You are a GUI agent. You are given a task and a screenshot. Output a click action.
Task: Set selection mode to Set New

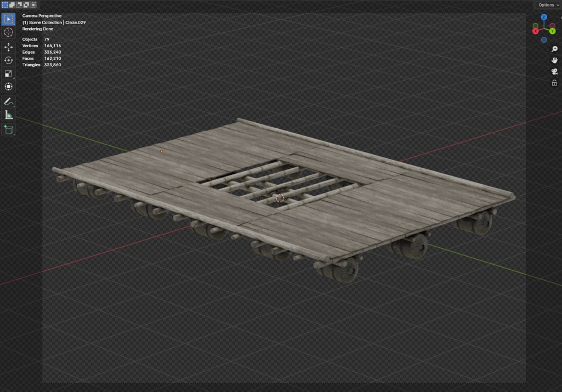[4, 4]
